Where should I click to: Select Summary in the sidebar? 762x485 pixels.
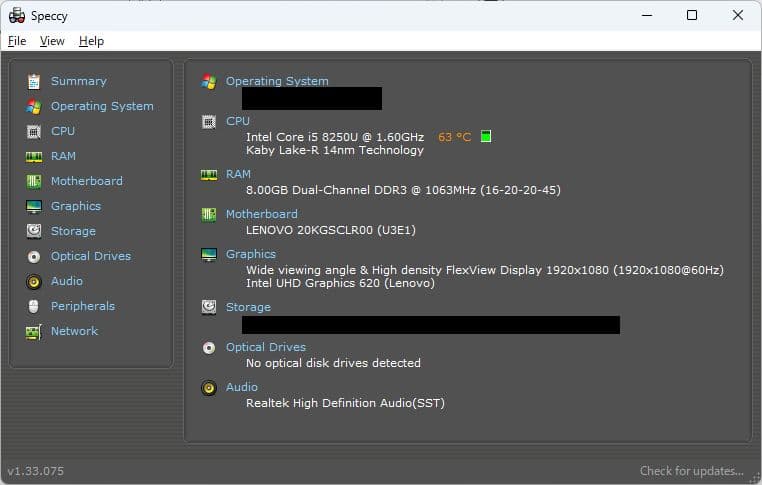click(x=79, y=81)
